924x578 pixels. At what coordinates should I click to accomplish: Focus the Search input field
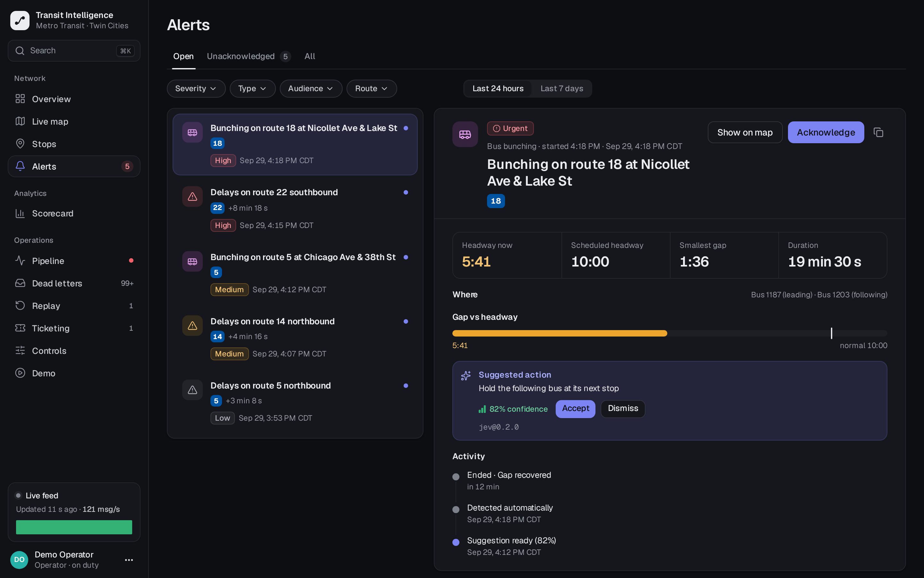tap(74, 51)
